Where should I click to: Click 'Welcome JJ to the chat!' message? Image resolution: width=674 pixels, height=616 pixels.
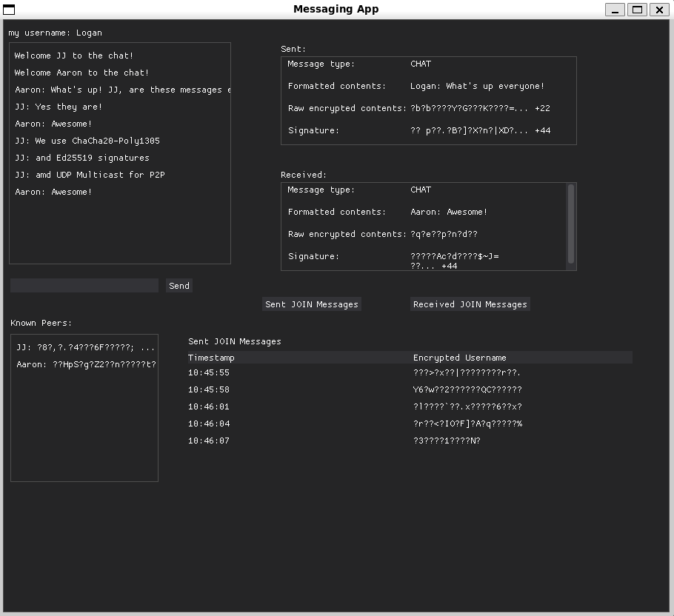(x=74, y=56)
